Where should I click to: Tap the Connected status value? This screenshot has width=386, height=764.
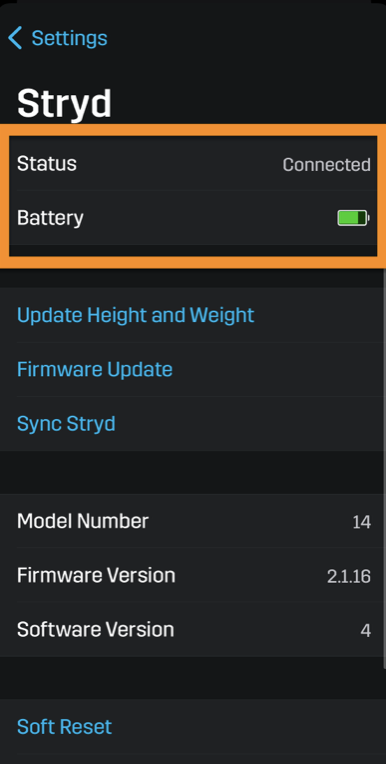coord(327,165)
